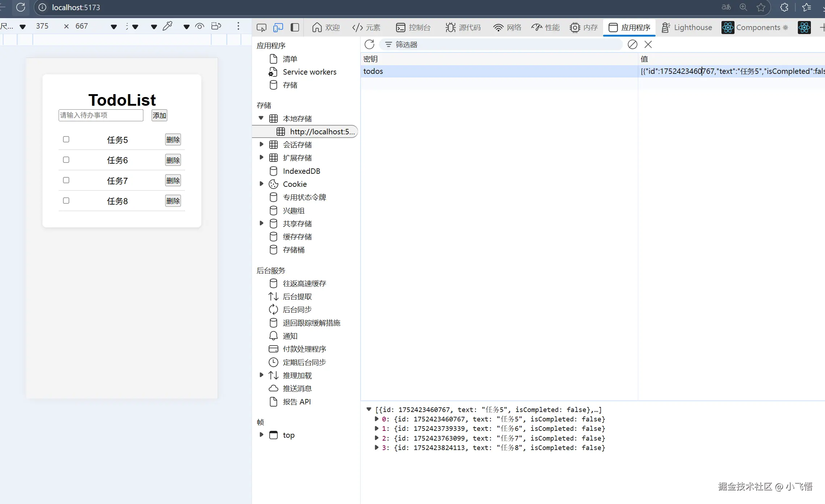Click the inspect element picker icon
This screenshot has width=825, height=504.
(261, 28)
